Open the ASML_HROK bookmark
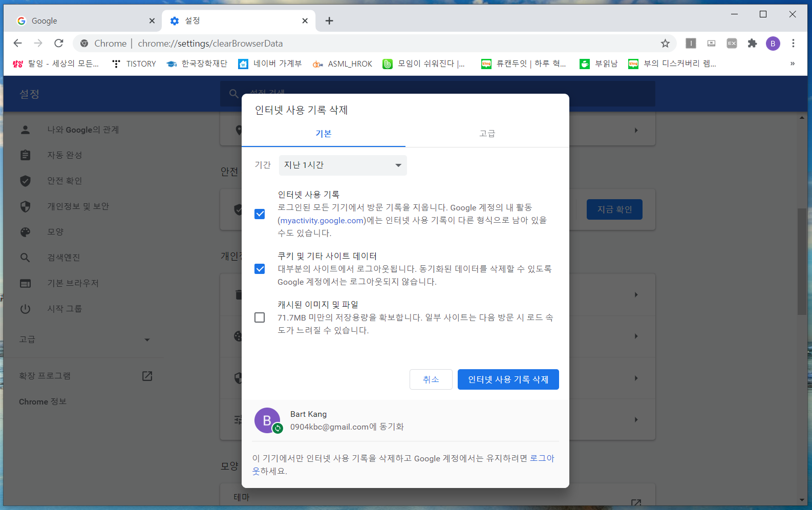812x510 pixels. (x=343, y=63)
